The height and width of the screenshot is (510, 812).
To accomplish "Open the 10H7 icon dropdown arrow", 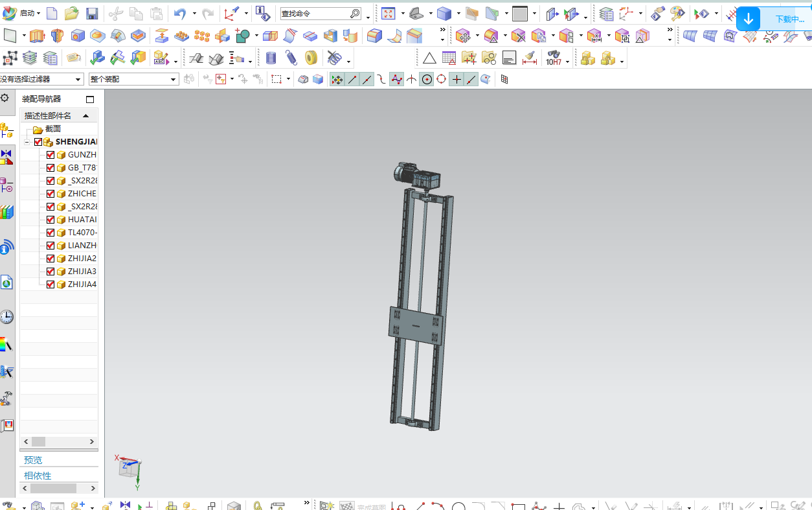I will [x=567, y=62].
